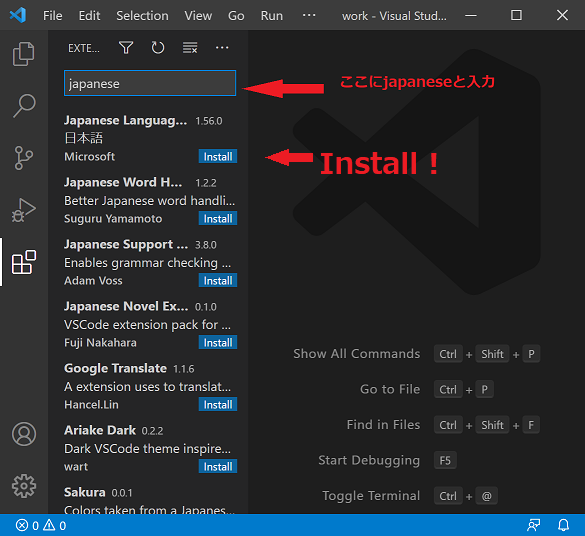The image size is (585, 536).
Task: Select Japanese Support extension title
Action: [x=126, y=244]
